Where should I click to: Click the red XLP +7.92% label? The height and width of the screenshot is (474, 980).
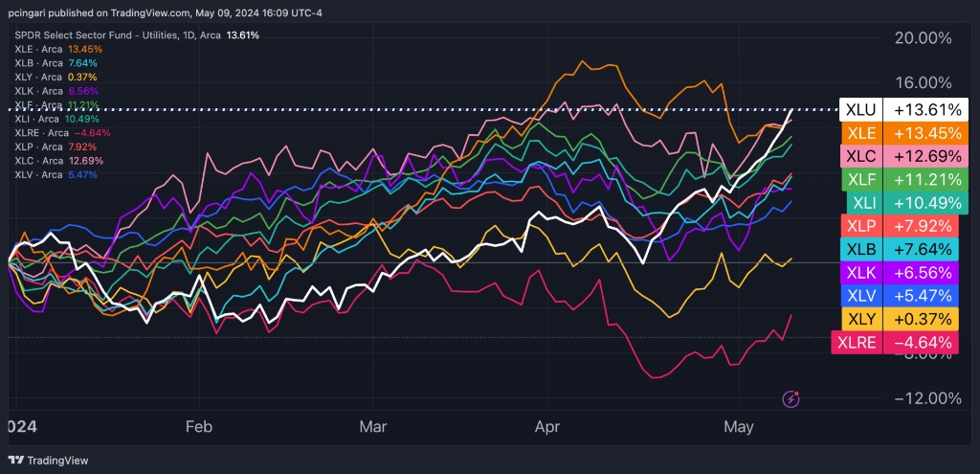coord(897,226)
